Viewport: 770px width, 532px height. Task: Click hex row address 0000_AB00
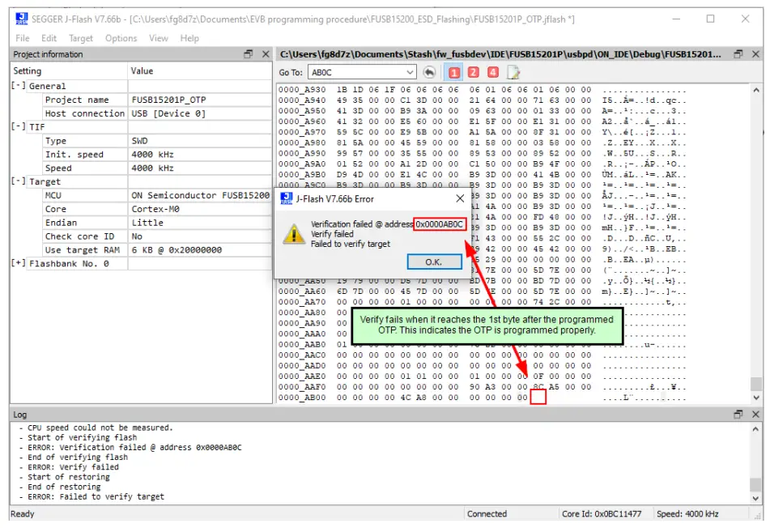[x=301, y=397]
